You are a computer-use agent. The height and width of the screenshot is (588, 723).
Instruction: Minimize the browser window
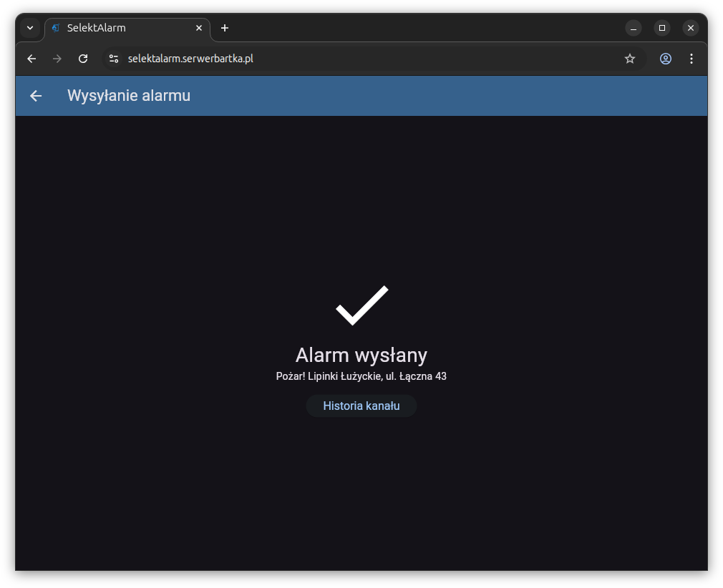point(634,28)
